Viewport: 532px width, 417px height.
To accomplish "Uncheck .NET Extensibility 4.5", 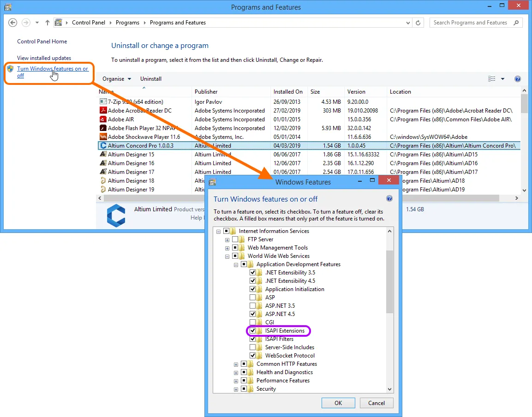I will click(252, 280).
